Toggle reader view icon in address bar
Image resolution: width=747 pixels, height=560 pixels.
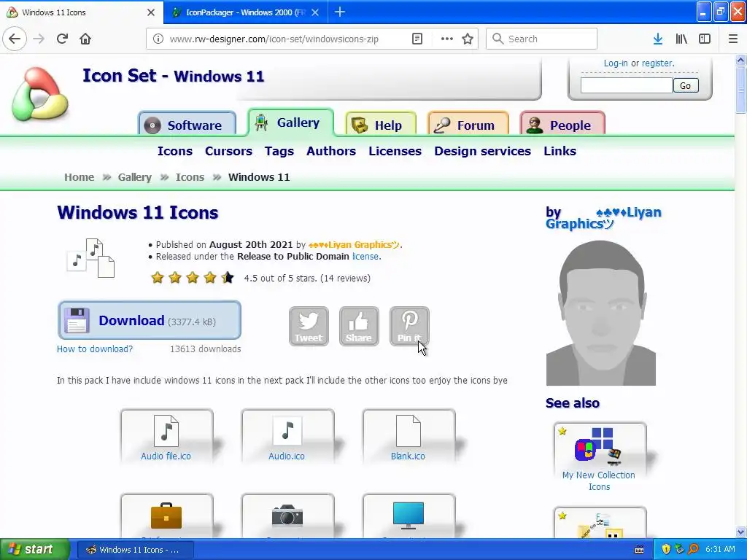[x=417, y=39]
